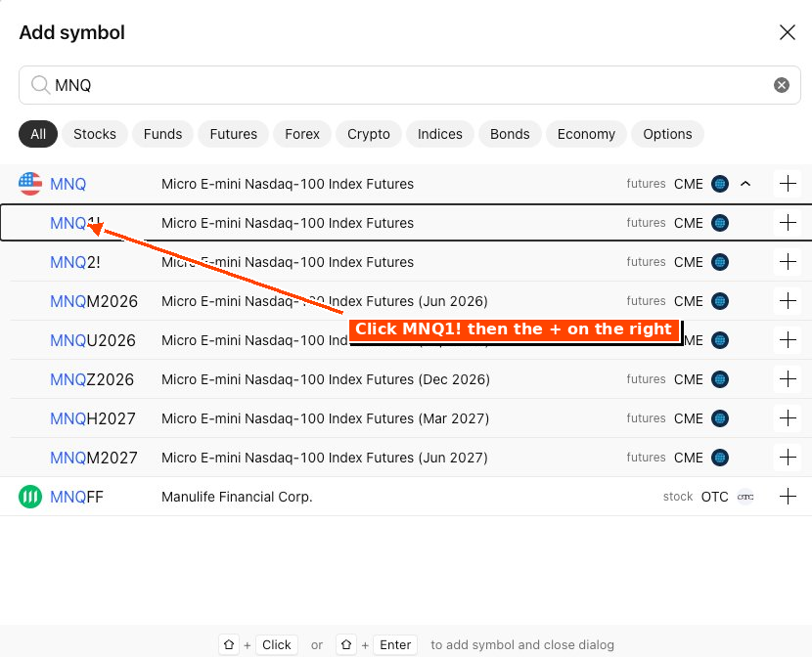
Task: Filter results by Funds
Action: (x=162, y=134)
